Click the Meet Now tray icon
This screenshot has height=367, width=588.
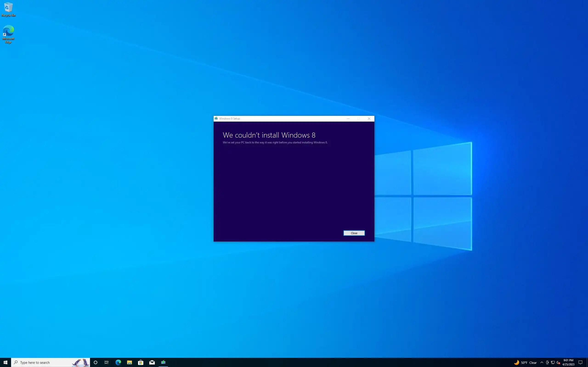[547, 363]
